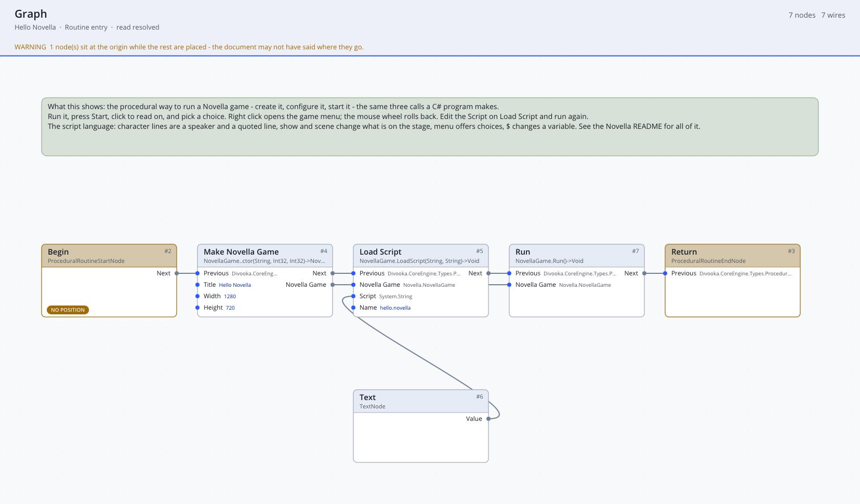Click the Next output port of Make Novella Game
The image size is (860, 504).
coord(333,273)
